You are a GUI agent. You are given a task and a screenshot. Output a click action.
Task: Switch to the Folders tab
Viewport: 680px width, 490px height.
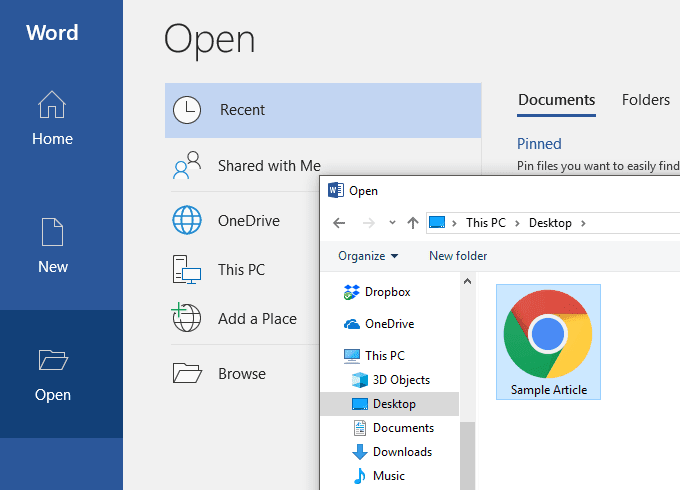645,100
